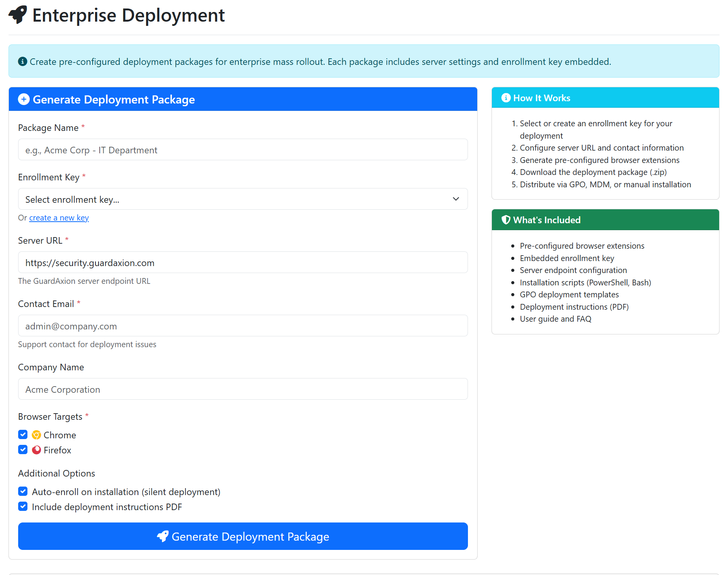Image resolution: width=728 pixels, height=575 pixels.
Task: Uncheck the Chrome browser target
Action: [23, 434]
